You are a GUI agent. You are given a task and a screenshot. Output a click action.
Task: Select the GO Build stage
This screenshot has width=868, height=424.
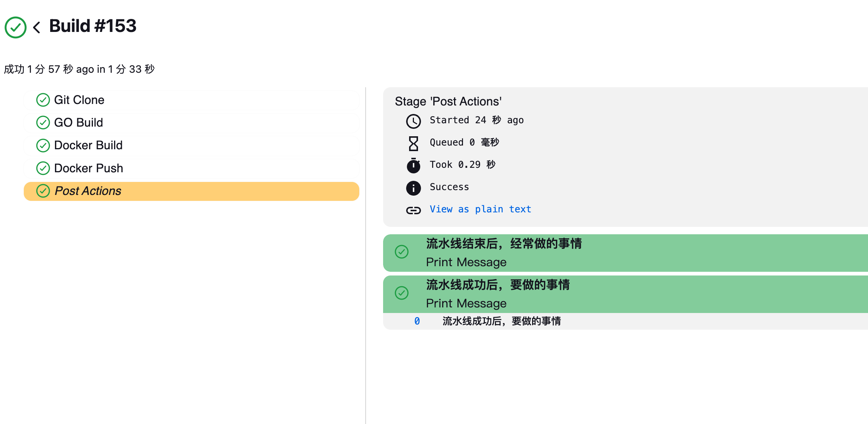tap(191, 123)
